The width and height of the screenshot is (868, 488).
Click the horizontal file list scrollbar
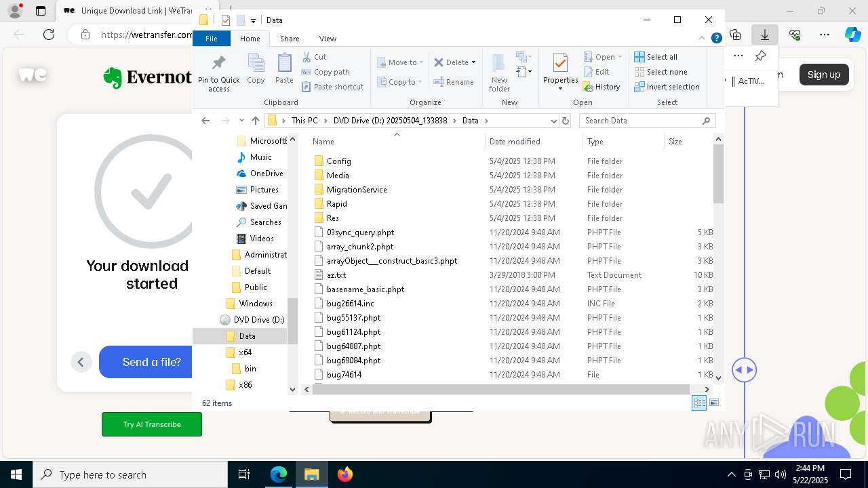[x=501, y=389]
